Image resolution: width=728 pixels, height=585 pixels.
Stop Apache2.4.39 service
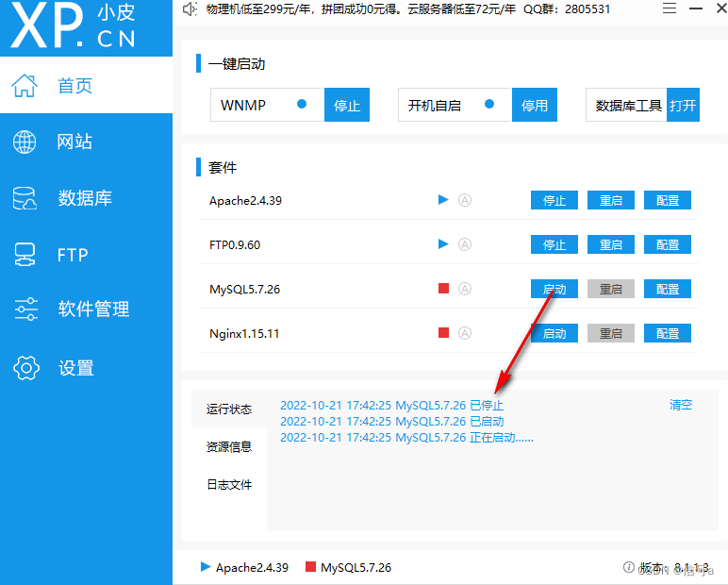click(554, 200)
